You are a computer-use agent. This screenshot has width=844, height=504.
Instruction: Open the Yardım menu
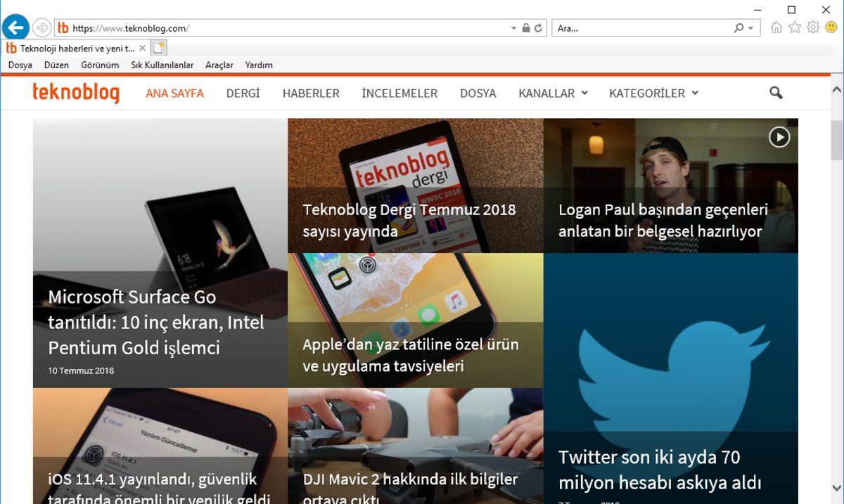tap(259, 65)
